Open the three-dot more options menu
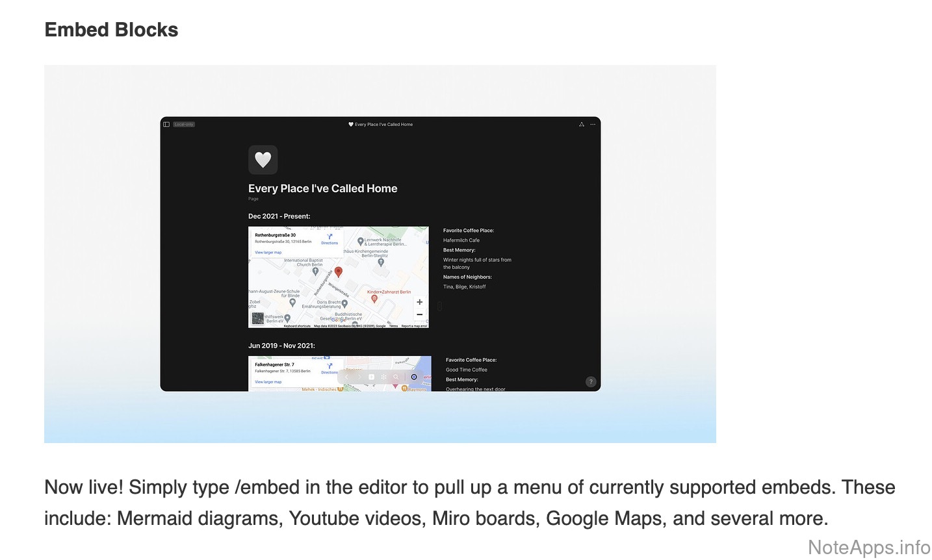 593,124
